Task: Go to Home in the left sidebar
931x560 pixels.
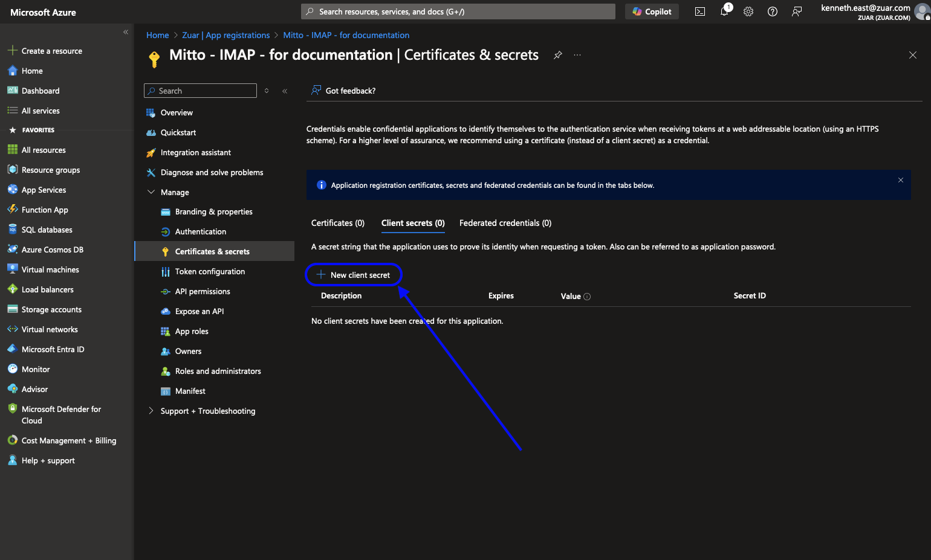Action: 25,71
